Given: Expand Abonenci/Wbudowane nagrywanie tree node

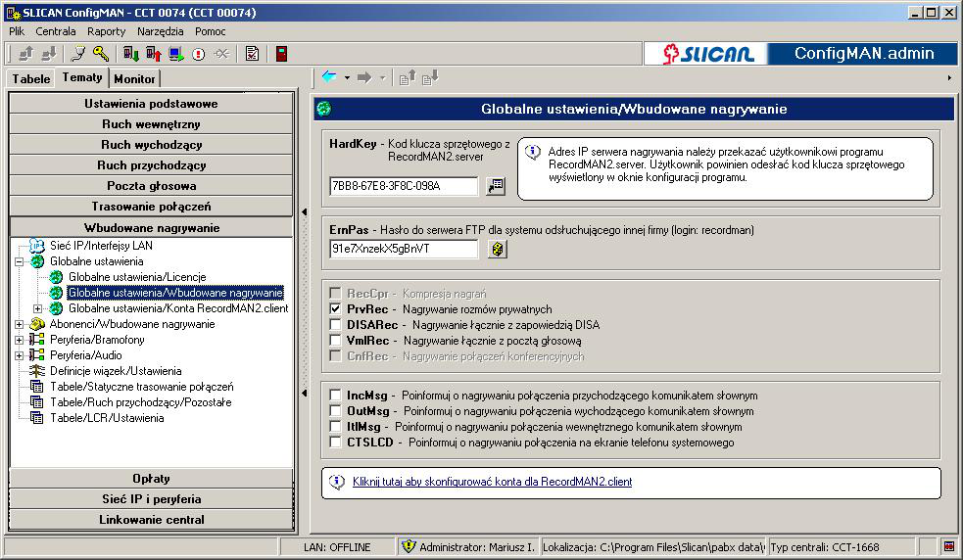Looking at the screenshot, I should (x=19, y=324).
